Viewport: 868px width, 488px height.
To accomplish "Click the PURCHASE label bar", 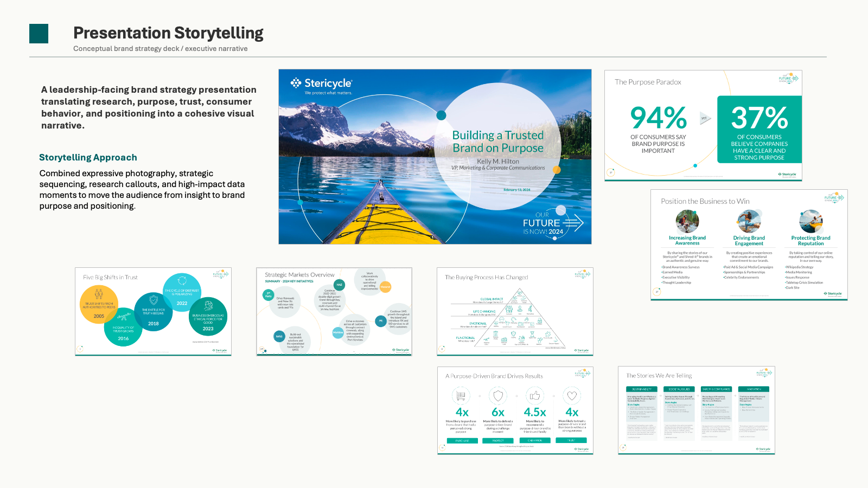I will (x=462, y=441).
